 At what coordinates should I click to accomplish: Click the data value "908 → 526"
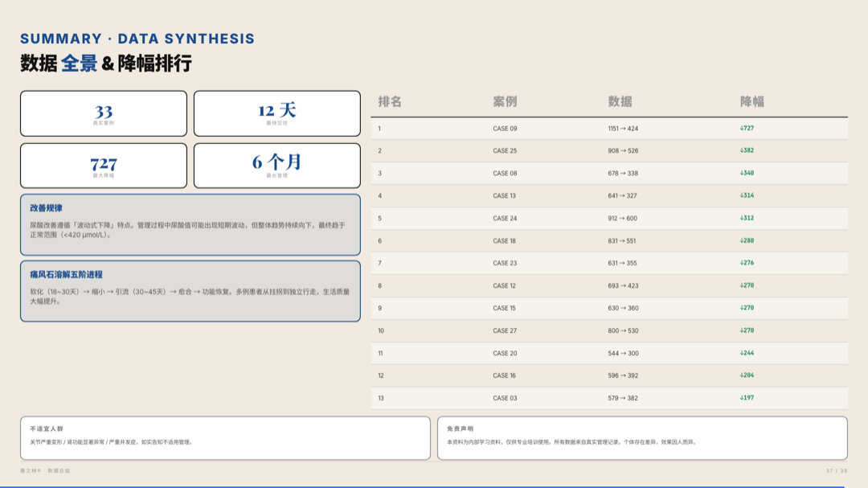623,150
